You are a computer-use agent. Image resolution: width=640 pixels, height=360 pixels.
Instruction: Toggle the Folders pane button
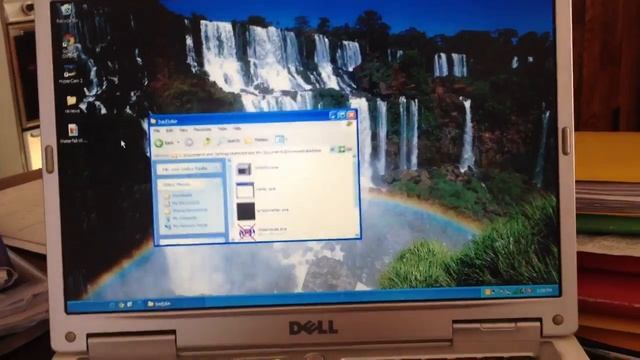tap(256, 140)
